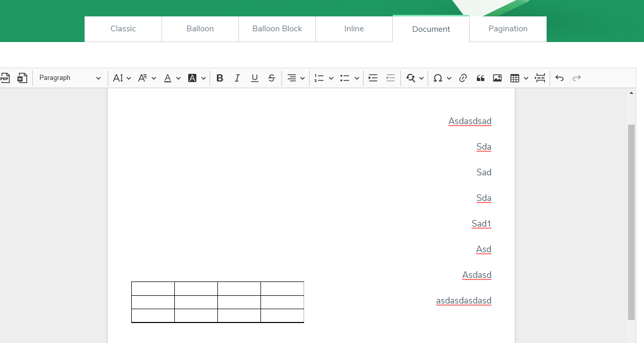Viewport: 644px width, 343px height.
Task: Switch to the Classic editor tab
Action: [123, 29]
